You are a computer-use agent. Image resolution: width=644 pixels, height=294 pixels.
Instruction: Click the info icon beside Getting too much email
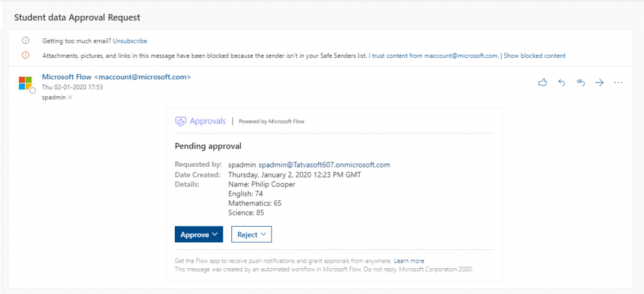pos(25,40)
